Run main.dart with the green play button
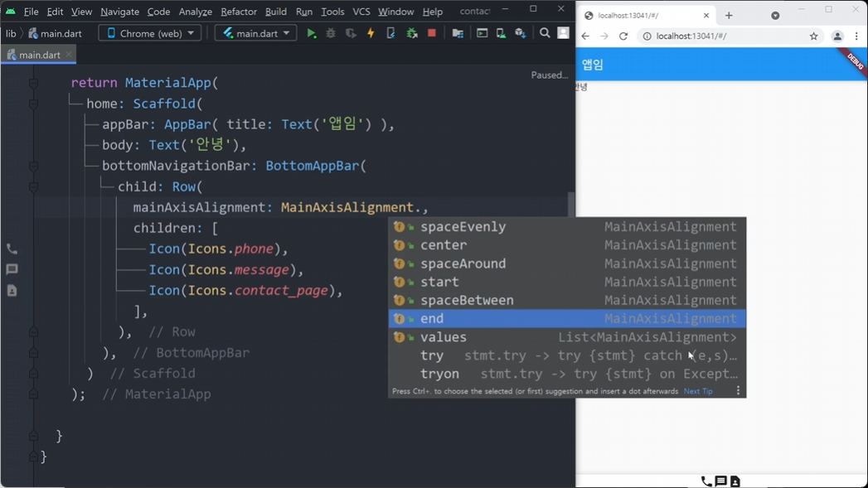868x488 pixels. point(312,34)
